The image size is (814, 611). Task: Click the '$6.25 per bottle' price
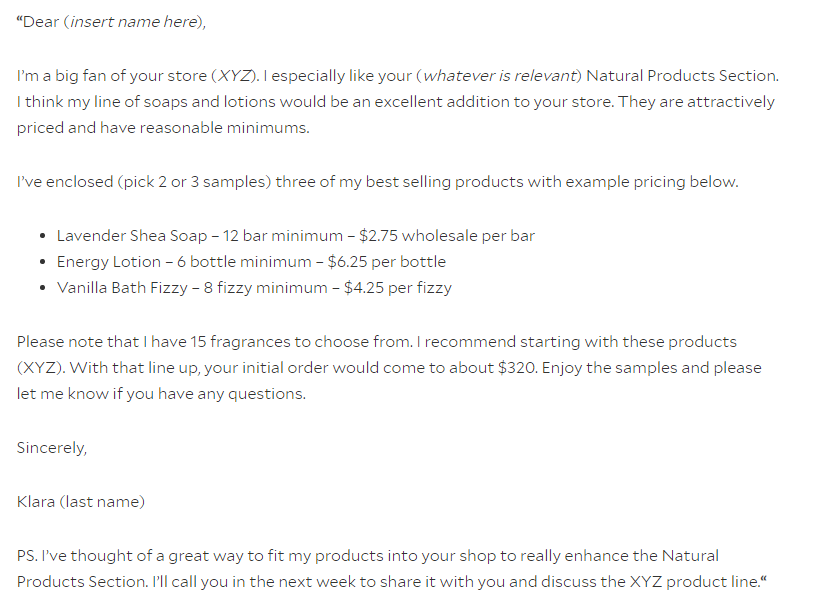387,262
